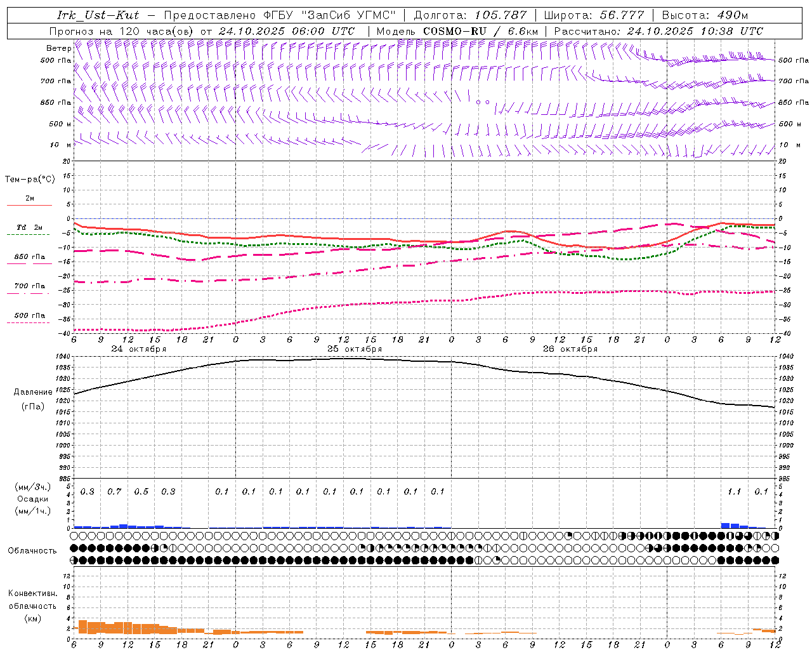Screen dimensions: 812x650
Task: Select the 500 гПа temperature legend entry
Action: 29,315
